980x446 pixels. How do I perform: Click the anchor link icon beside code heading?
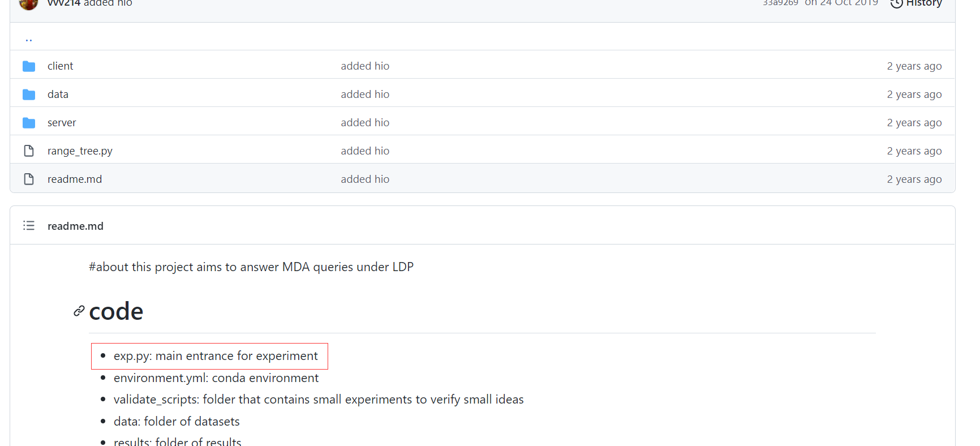click(x=79, y=311)
